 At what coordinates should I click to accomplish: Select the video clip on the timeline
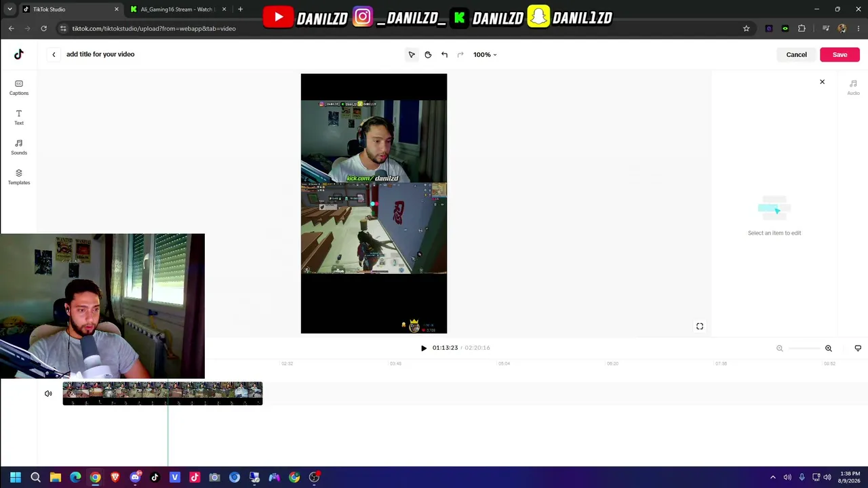coord(162,393)
